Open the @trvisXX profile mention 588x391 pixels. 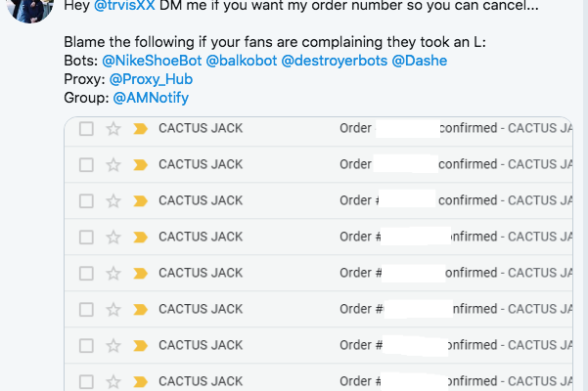click(124, 5)
